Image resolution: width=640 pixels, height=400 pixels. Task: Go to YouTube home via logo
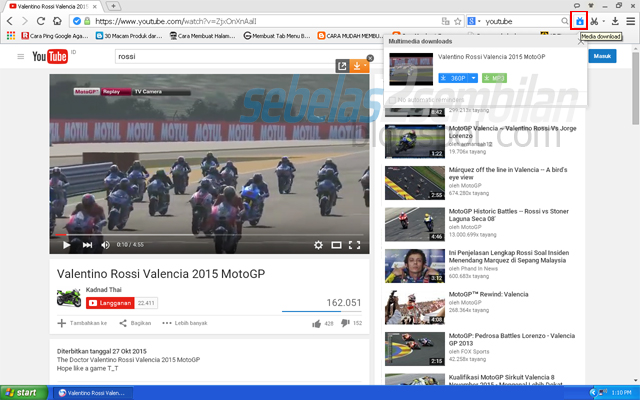(50, 56)
